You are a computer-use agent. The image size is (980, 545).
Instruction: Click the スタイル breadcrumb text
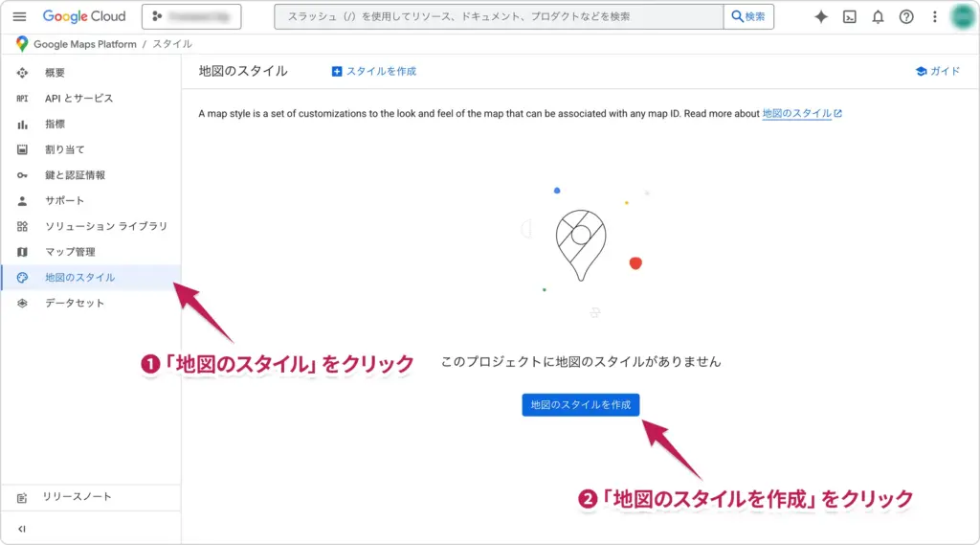click(x=172, y=44)
